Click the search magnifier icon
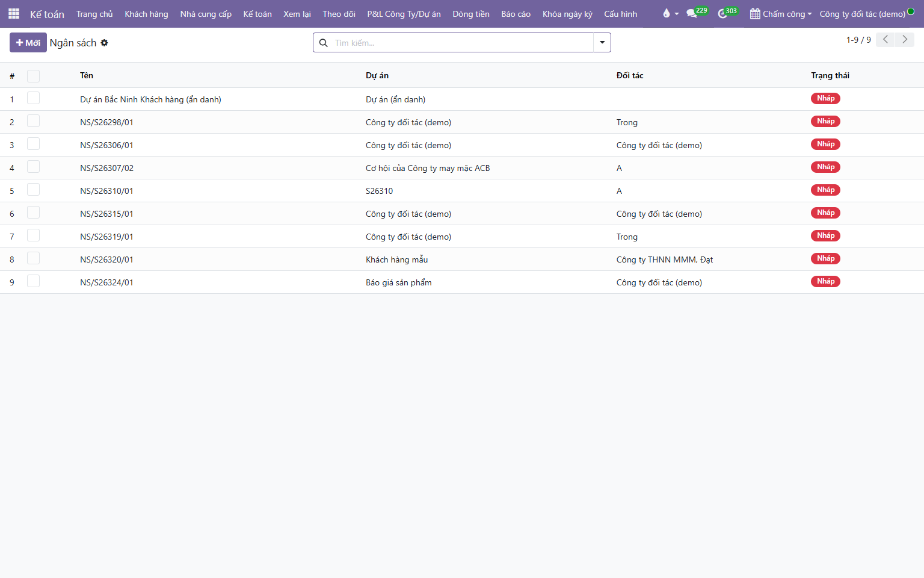924x578 pixels. point(324,43)
